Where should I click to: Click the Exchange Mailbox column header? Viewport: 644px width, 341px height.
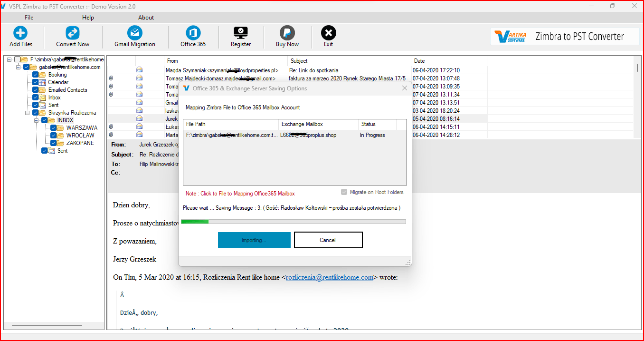318,124
